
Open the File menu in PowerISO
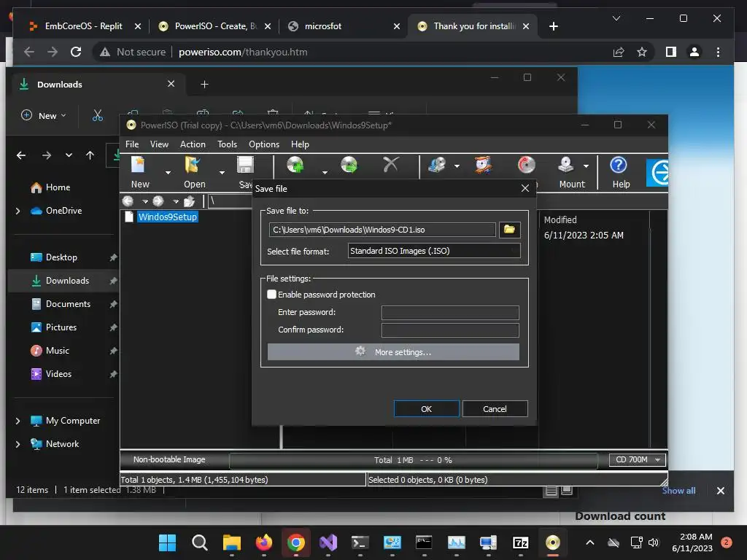(132, 144)
